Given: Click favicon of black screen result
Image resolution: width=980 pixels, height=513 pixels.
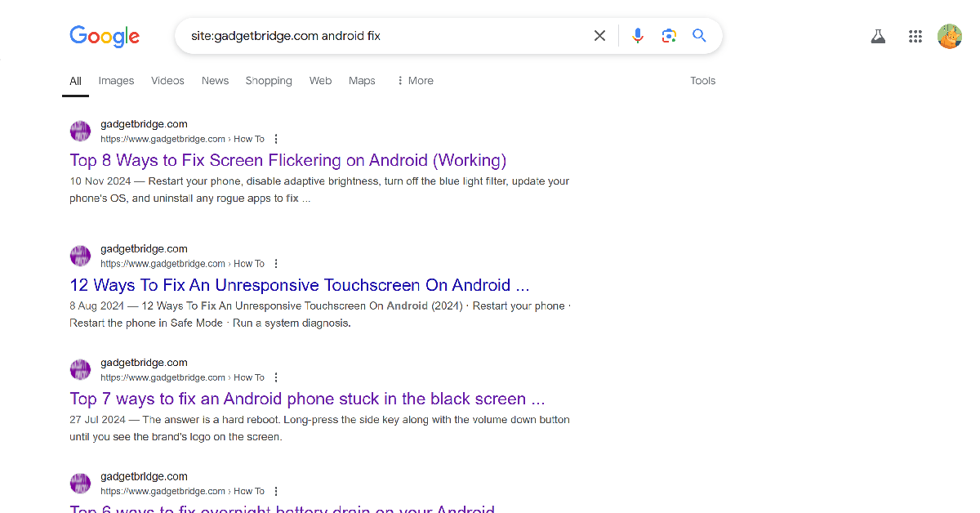Looking at the screenshot, I should tap(80, 369).
